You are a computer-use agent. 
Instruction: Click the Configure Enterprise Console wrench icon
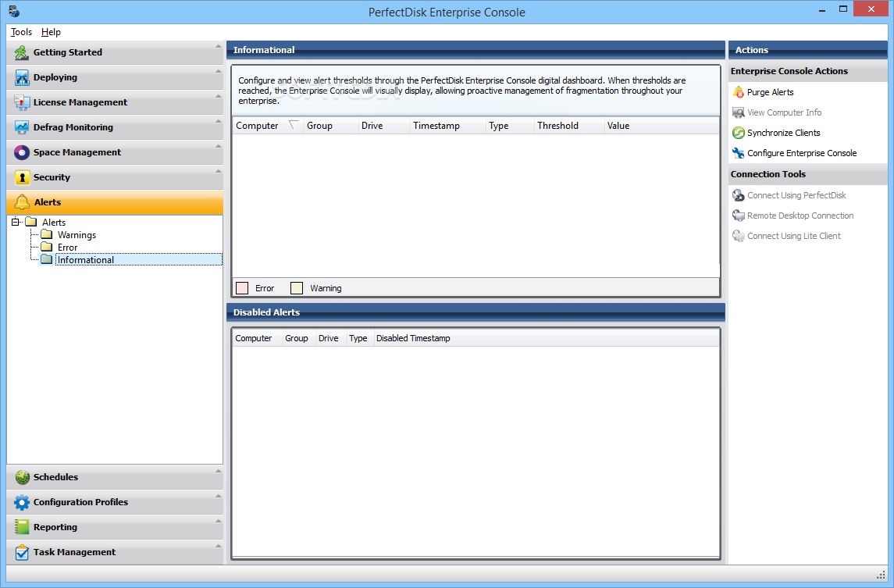(x=739, y=153)
